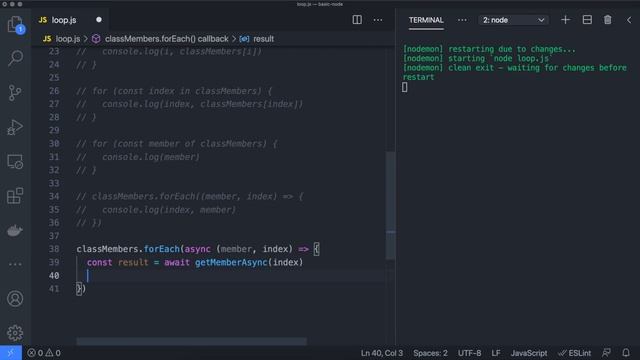Open the Extensions view
Viewport: 640px width, 360px height.
[16, 196]
